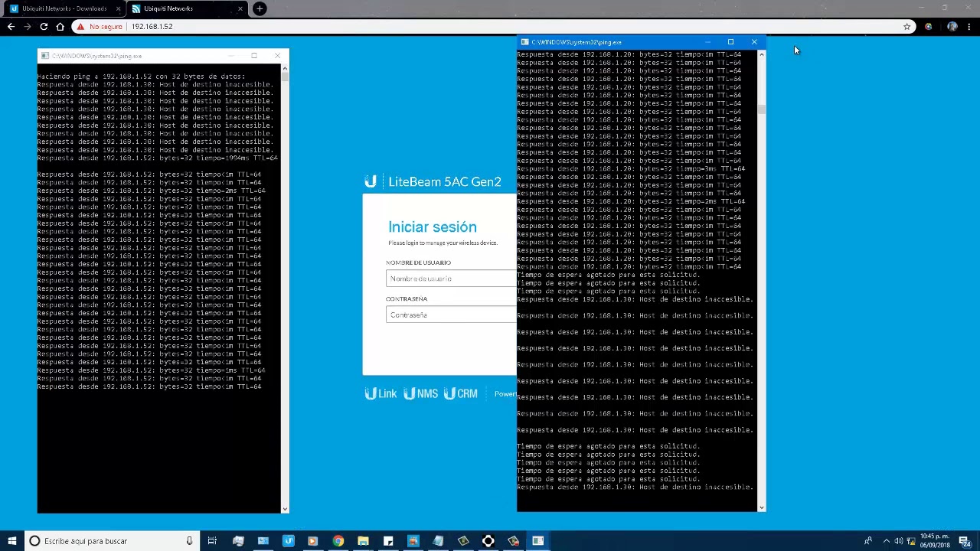
Task: Open the orange play-button taskbar app
Action: tap(312, 541)
